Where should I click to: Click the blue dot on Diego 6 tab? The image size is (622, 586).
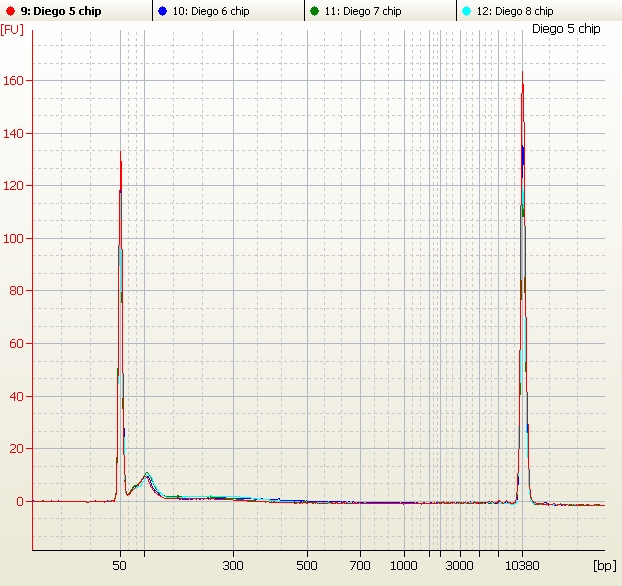click(163, 11)
